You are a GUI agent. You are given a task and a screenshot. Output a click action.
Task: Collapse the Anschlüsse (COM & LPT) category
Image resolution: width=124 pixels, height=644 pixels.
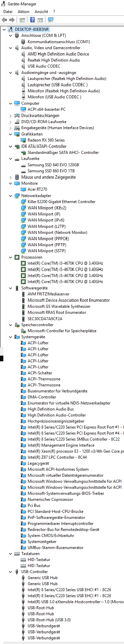click(x=10, y=35)
